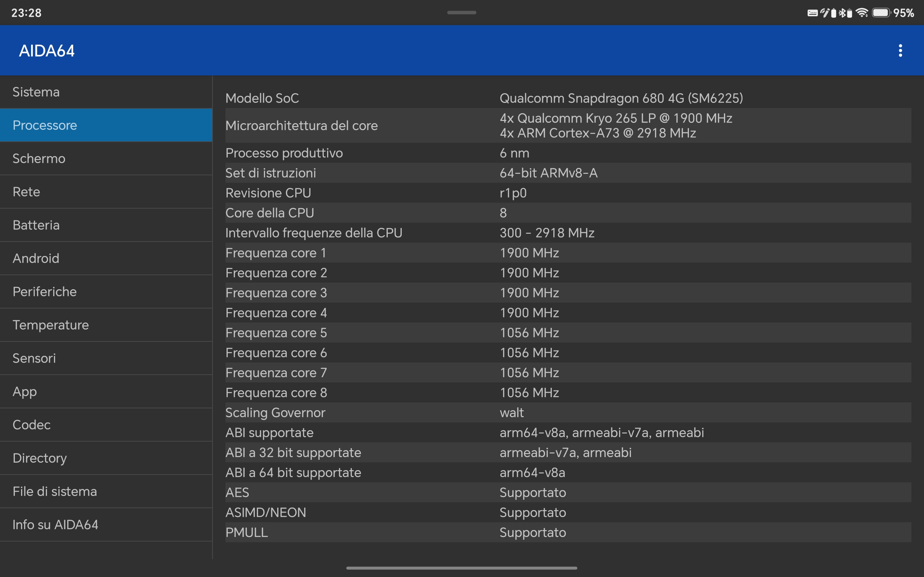
Task: Select Intervallo frequenze della CPU row
Action: 568,233
